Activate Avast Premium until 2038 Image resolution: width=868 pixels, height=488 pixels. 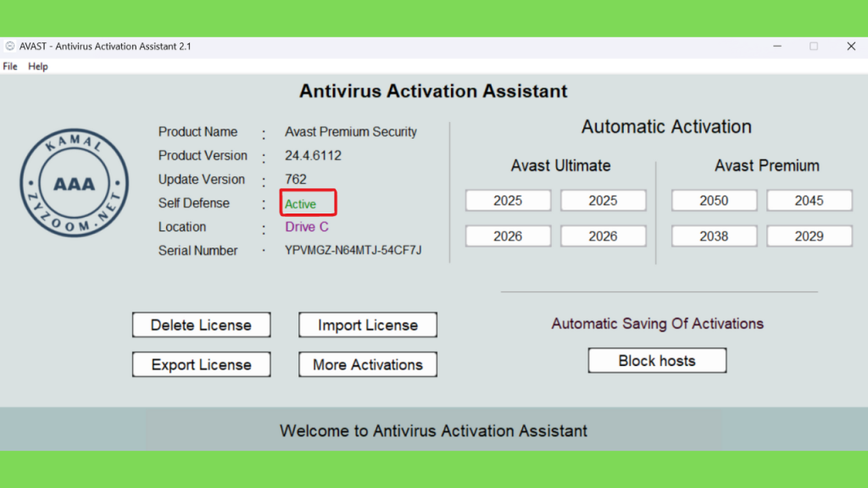[x=714, y=236]
